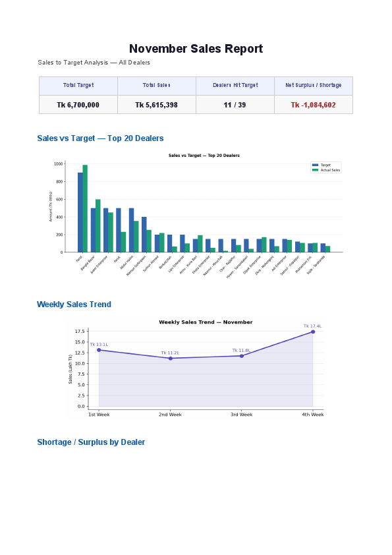The height and width of the screenshot is (555, 392).
Task: Click the Tk 13.1L data label
Action: (99, 344)
